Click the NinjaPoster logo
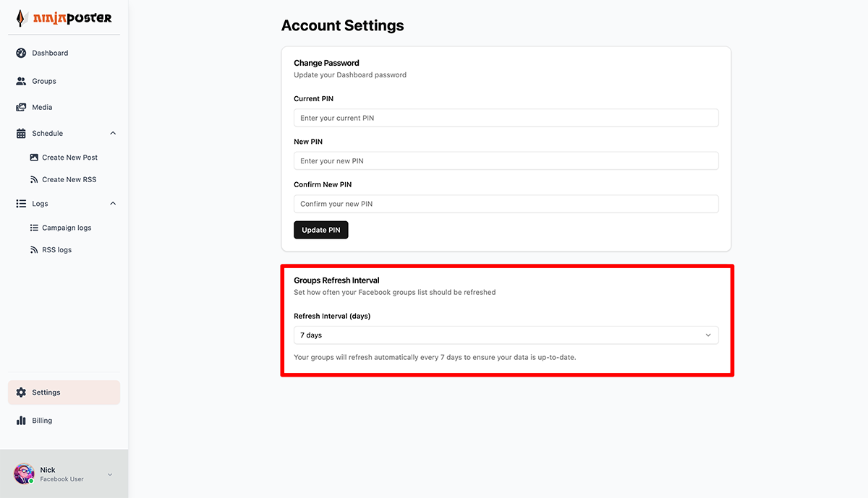868x498 pixels. coord(64,18)
